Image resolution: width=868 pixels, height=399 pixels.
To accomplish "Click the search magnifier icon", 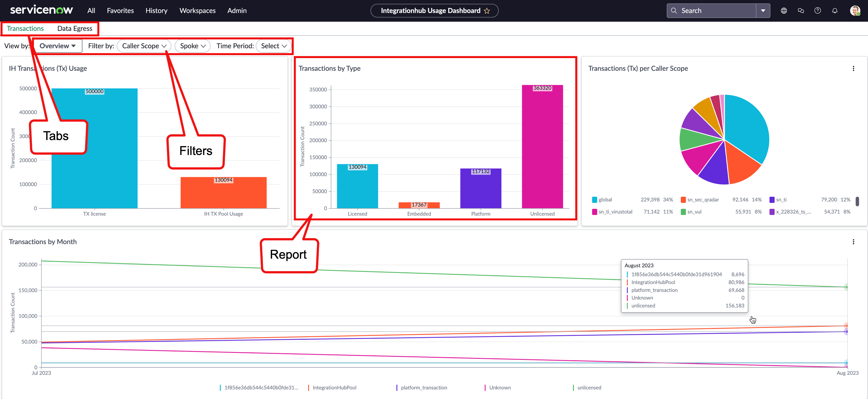I will tap(674, 11).
